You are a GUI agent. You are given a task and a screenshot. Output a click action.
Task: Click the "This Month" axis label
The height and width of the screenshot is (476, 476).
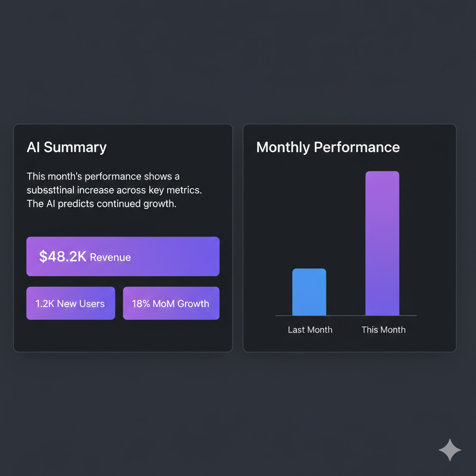[383, 330]
